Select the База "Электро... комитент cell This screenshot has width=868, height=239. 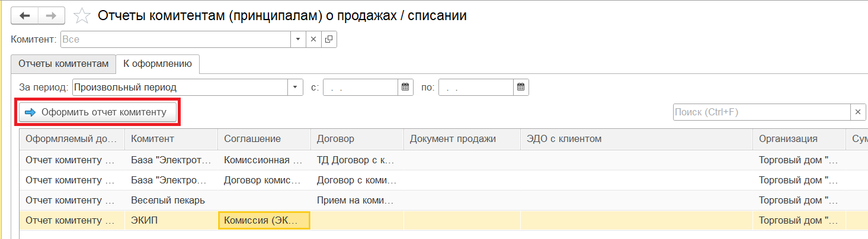pyautogui.click(x=171, y=180)
